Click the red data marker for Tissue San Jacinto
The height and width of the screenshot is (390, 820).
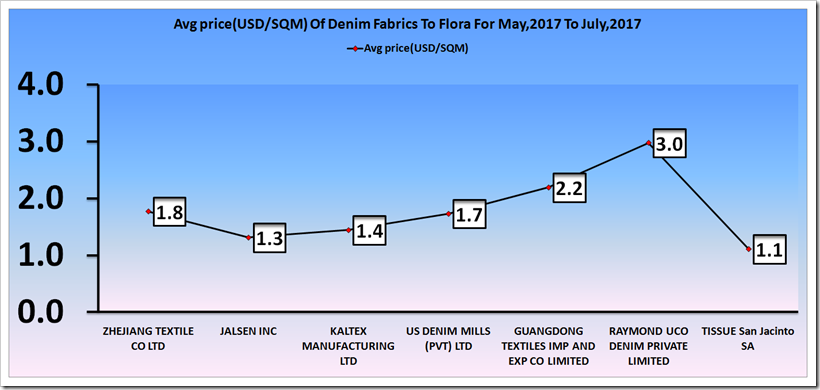coord(749,249)
